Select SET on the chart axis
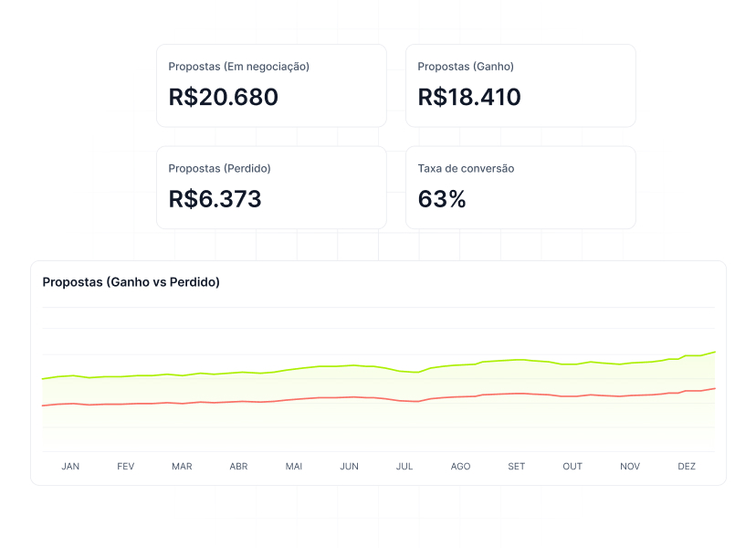The image size is (756, 548). (x=517, y=466)
